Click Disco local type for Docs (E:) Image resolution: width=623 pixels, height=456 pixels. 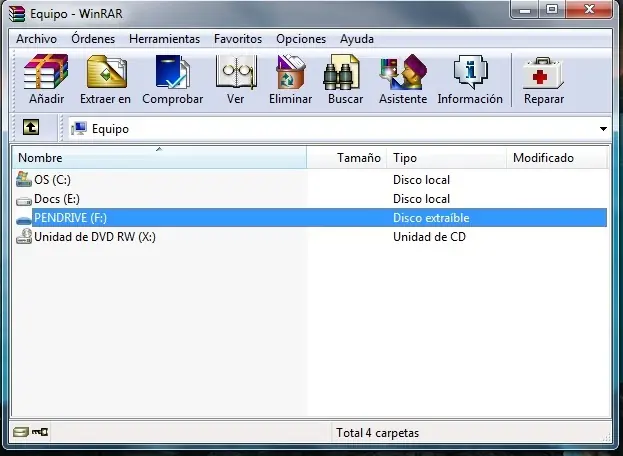click(x=421, y=199)
